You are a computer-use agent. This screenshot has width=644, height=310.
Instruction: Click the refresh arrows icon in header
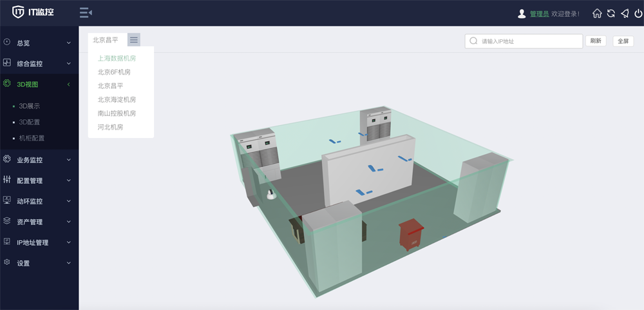pos(611,13)
